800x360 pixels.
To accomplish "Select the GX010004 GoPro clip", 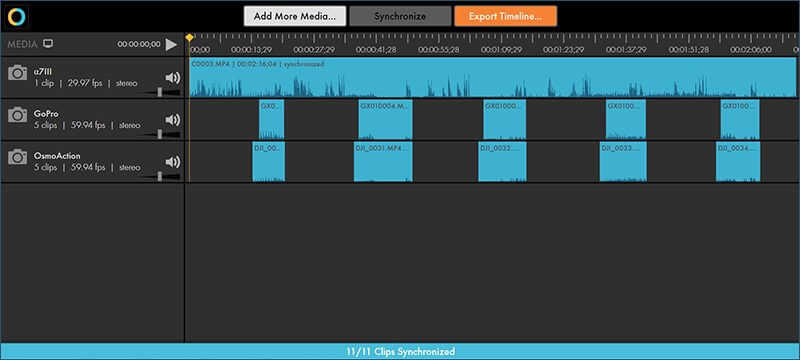I will pos(385,120).
